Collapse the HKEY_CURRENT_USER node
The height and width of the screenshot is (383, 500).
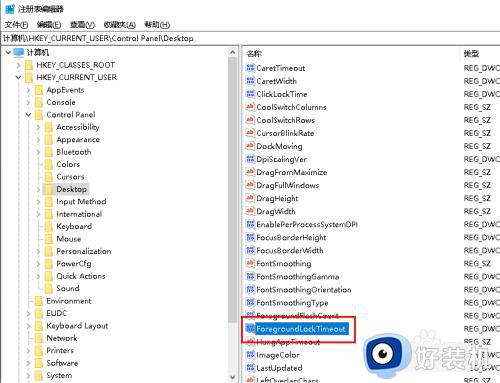tap(18, 77)
